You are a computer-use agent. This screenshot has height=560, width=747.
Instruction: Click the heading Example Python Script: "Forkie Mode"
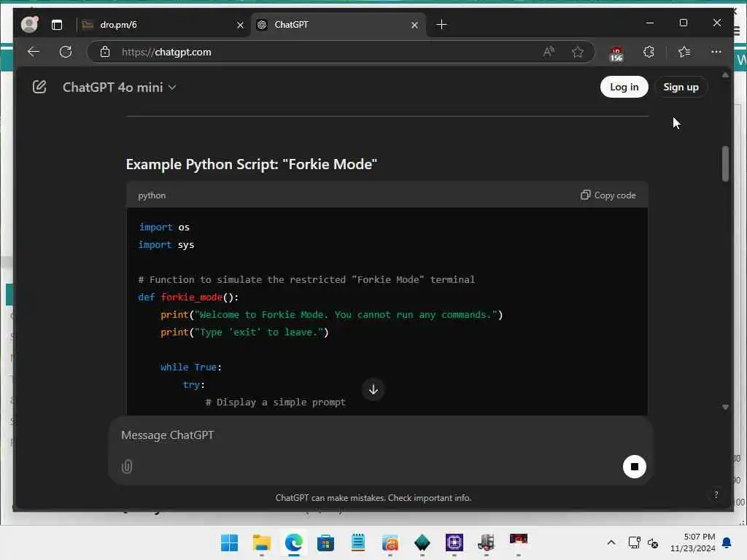252,164
